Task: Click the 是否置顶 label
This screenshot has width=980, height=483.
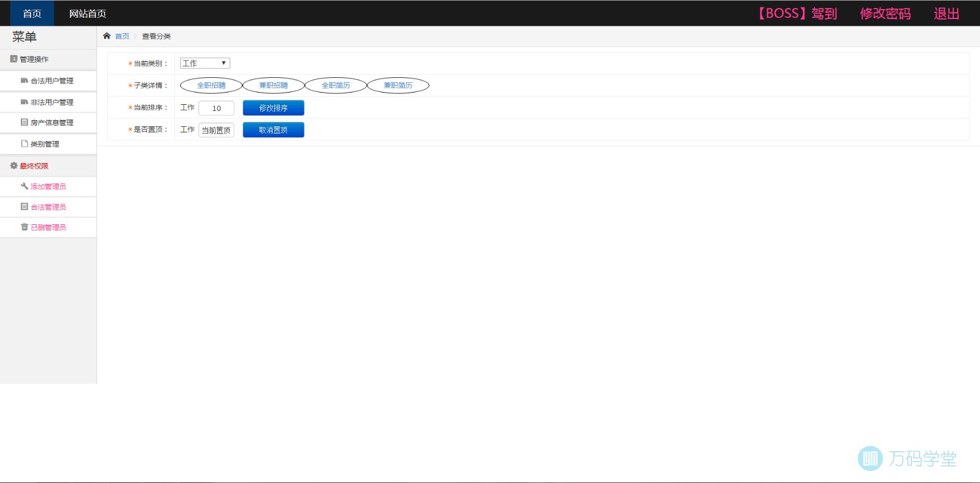Action: pos(148,130)
